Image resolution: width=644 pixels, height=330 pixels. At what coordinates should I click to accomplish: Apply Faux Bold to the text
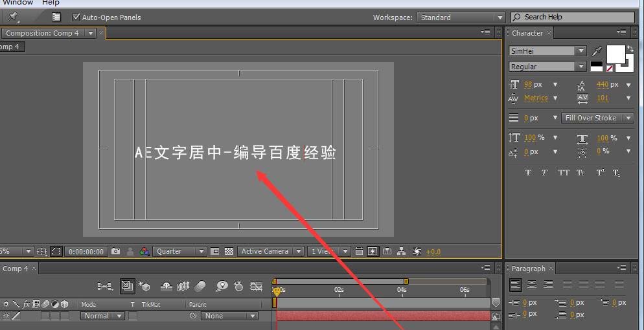(528, 173)
